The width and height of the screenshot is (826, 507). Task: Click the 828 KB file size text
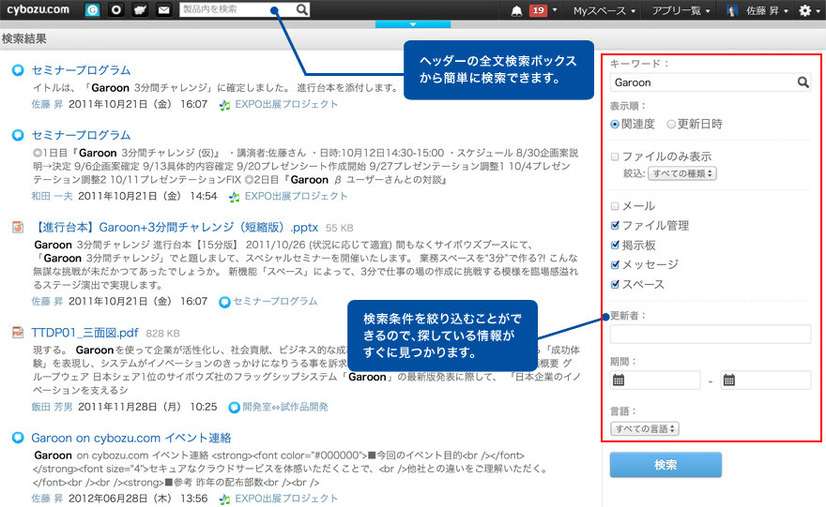click(x=163, y=334)
